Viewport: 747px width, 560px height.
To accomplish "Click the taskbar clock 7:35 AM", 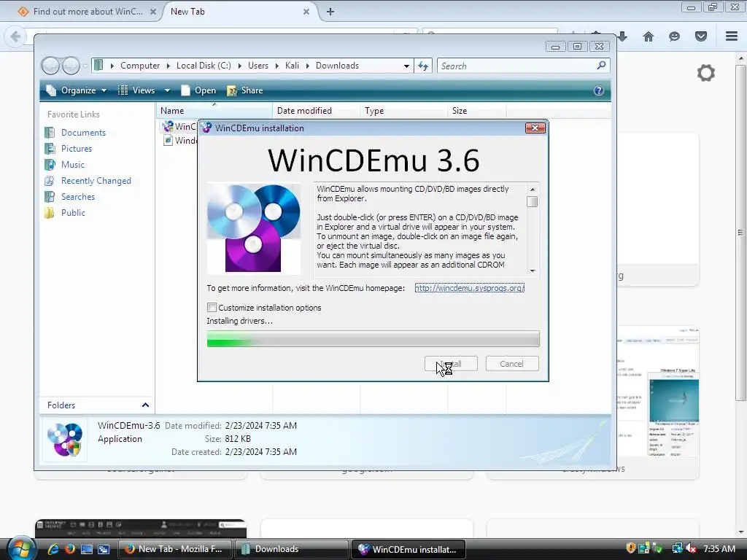I will (x=719, y=548).
